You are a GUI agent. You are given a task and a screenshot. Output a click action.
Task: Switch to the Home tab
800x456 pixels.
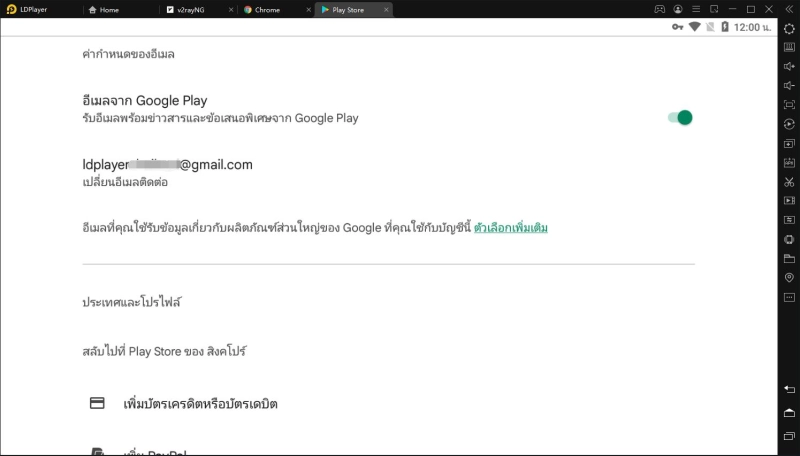click(x=104, y=10)
